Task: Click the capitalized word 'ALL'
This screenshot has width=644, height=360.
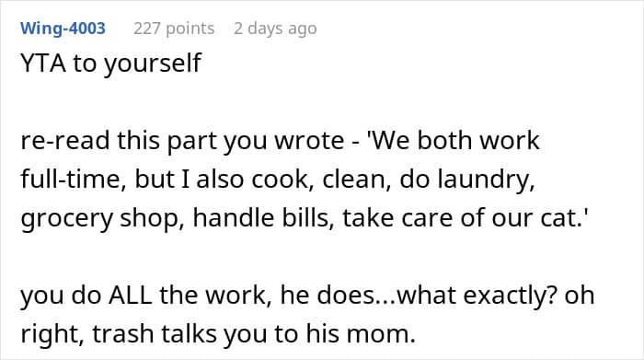Action: 130,295
